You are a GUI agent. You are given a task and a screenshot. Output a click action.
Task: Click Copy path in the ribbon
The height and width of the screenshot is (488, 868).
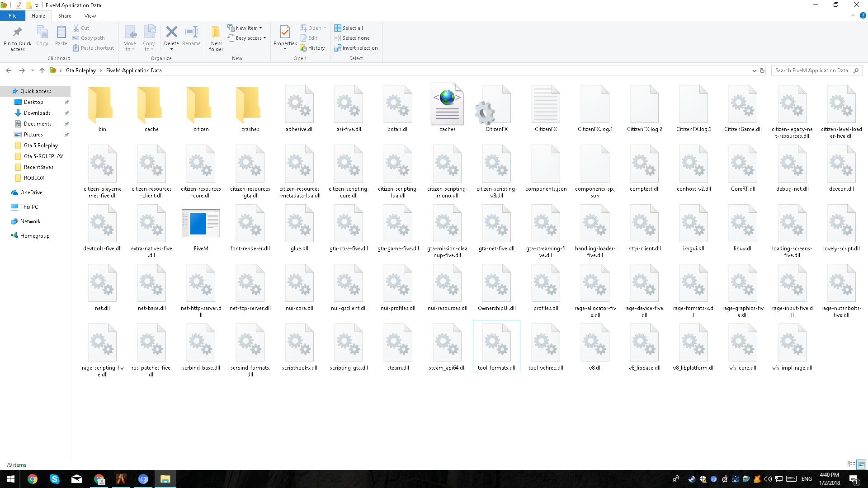pyautogui.click(x=89, y=38)
